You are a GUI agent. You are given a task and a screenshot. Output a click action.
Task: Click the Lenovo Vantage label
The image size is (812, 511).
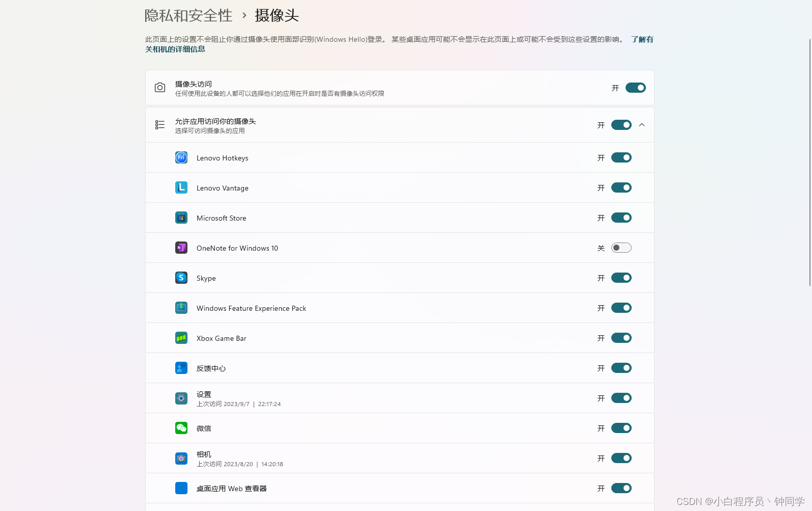[x=223, y=188]
